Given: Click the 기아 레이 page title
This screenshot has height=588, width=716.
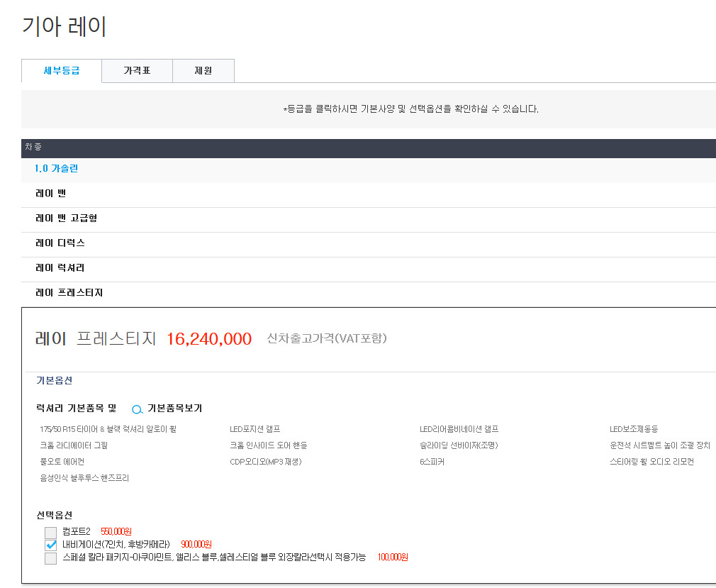Looking at the screenshot, I should (x=65, y=26).
